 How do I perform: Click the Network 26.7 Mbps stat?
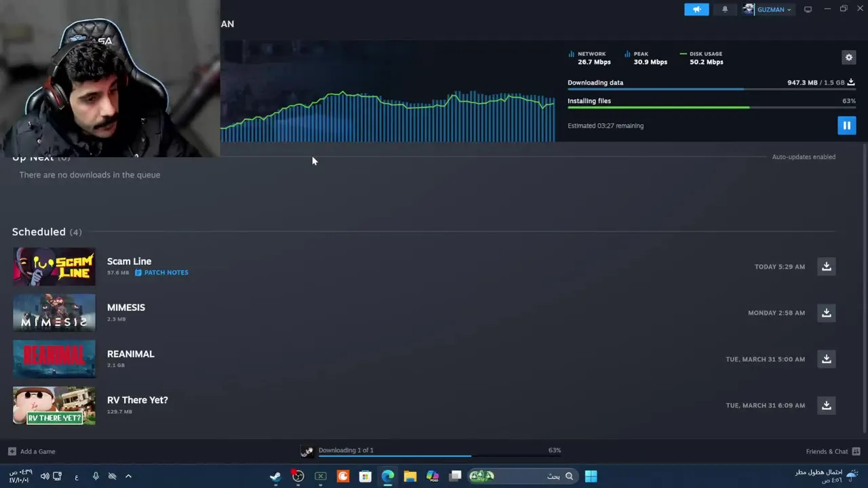coord(590,58)
